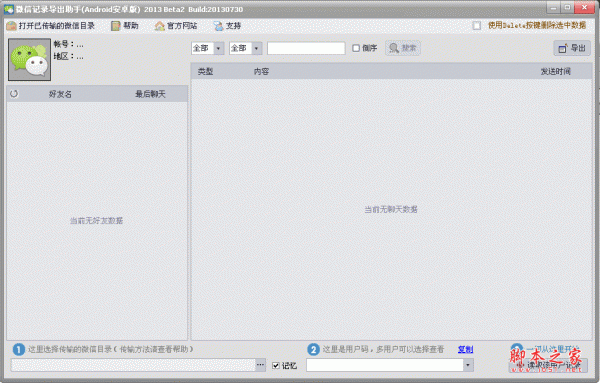Enable Delete key removal checkbox

(476, 26)
